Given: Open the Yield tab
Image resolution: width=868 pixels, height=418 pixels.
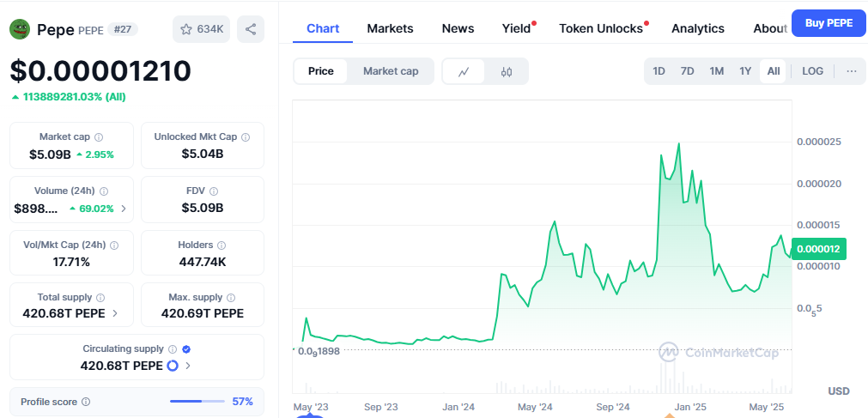Looking at the screenshot, I should tap(517, 28).
